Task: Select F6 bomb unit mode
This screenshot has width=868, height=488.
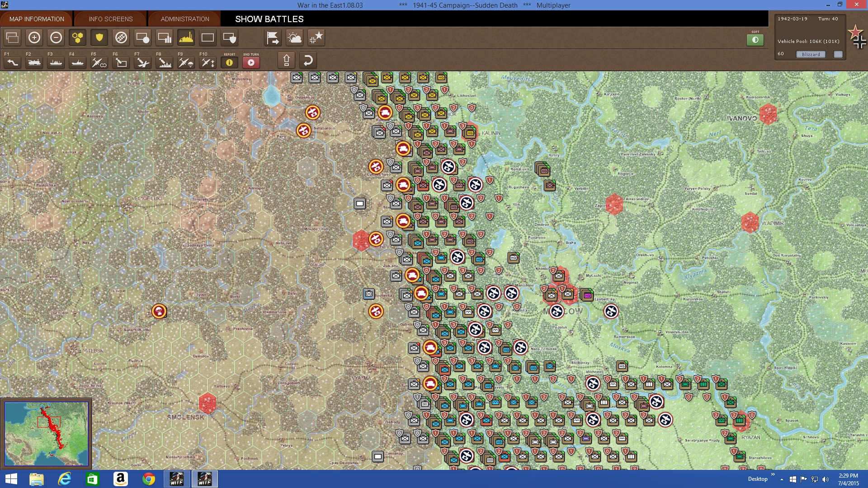Action: coord(121,62)
